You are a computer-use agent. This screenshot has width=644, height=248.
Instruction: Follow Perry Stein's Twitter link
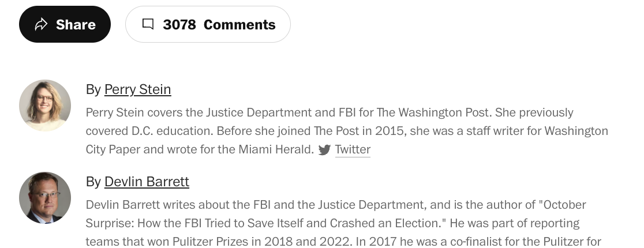pos(353,150)
